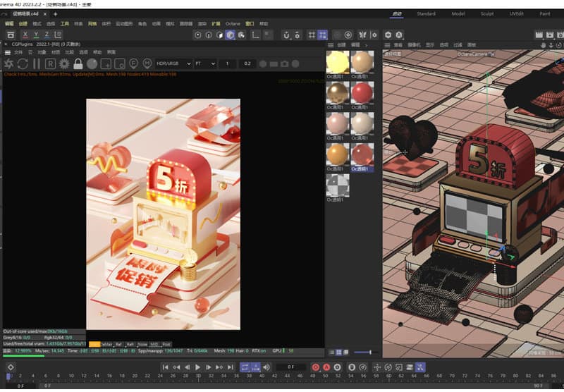Toggle the coordinate system icon beside Z
The height and width of the screenshot is (392, 564).
point(58,35)
